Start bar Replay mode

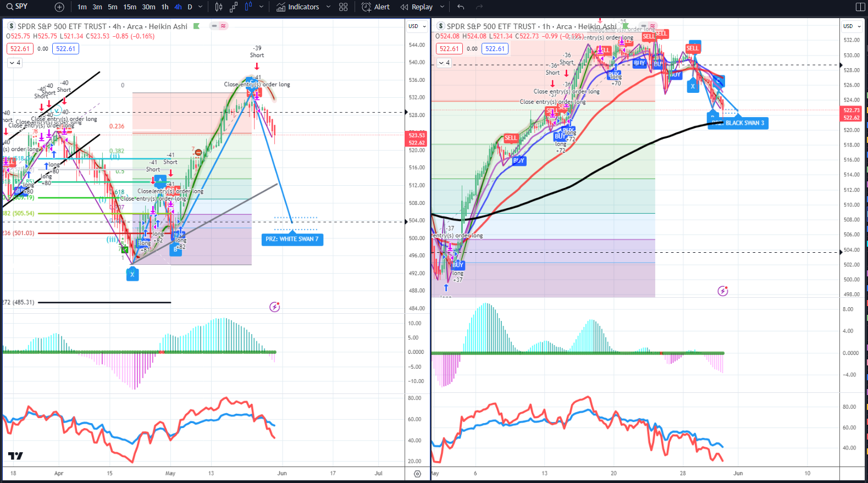pos(417,7)
